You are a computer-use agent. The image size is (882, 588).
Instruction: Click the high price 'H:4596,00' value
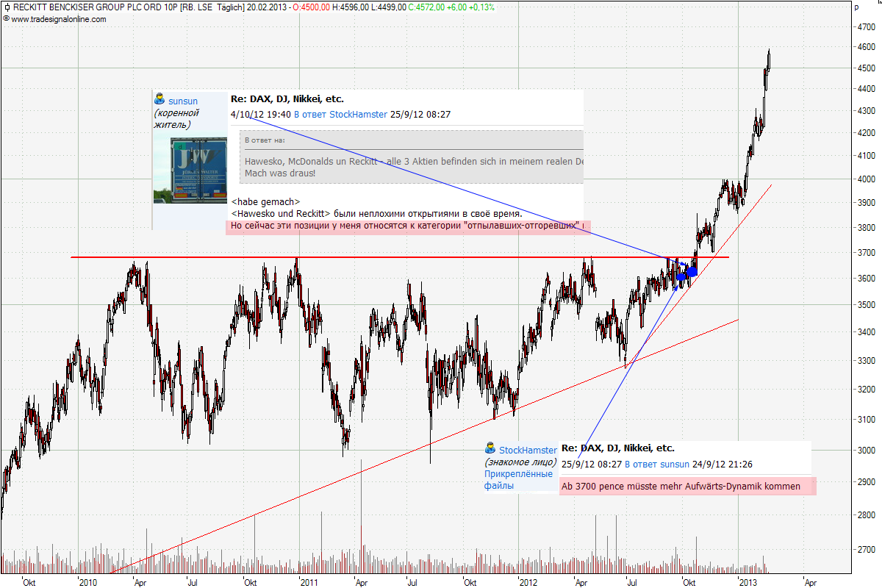351,7
